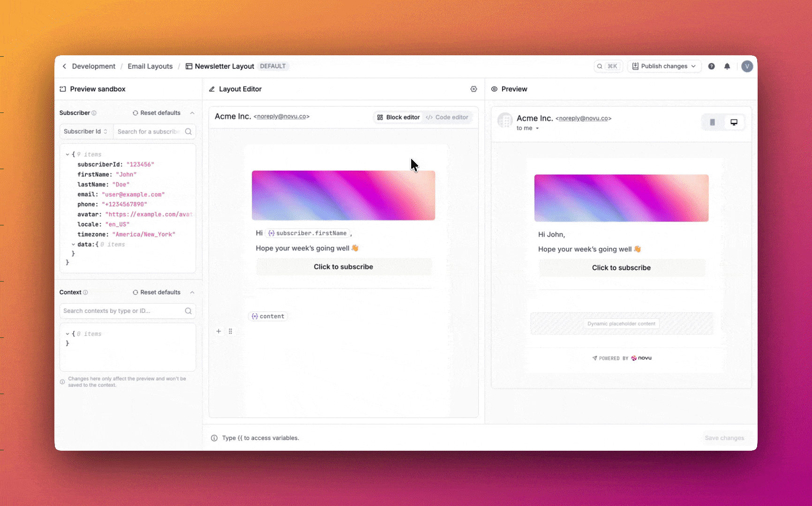Collapse the Context section chevron
The height and width of the screenshot is (506, 812).
[192, 292]
